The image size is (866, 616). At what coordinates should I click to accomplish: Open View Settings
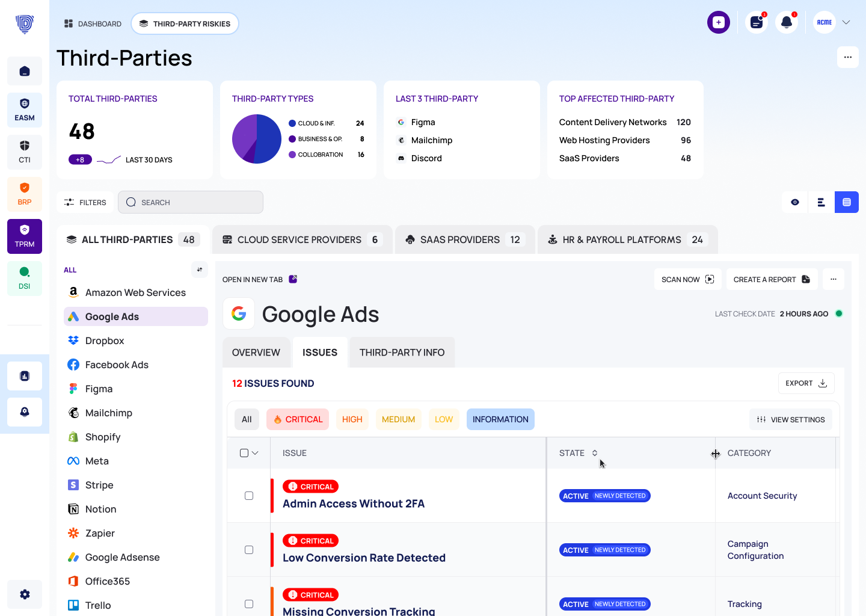click(791, 419)
